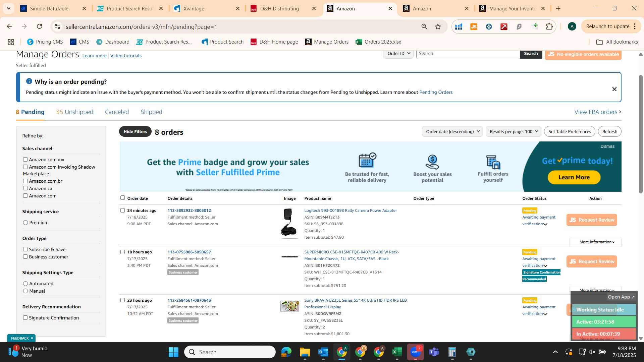The image size is (644, 362).
Task: Open Microsoft Edge from the taskbar
Action: (x=286, y=352)
